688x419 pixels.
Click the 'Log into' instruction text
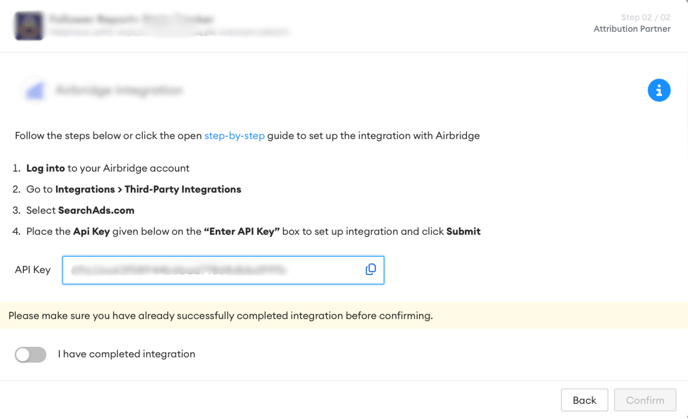coord(46,168)
